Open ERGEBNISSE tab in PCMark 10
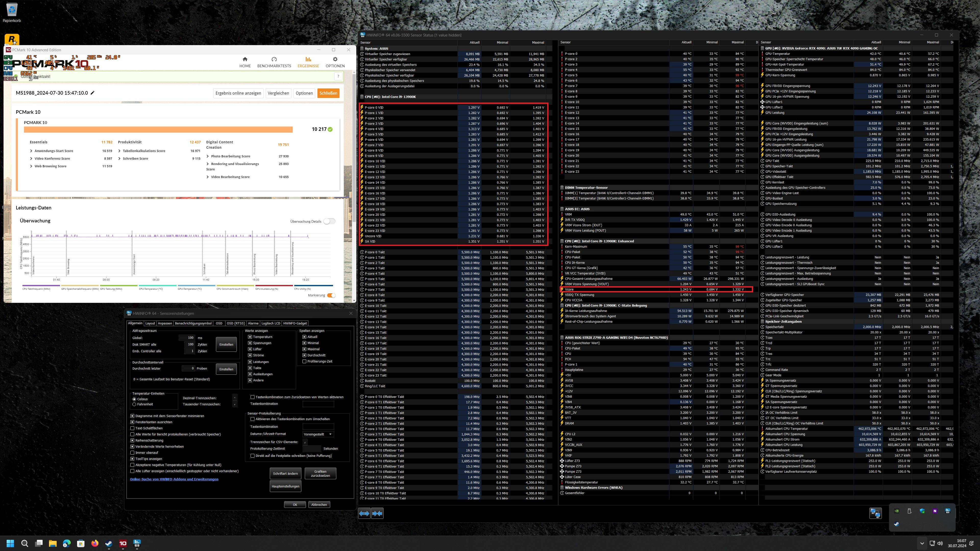The image size is (980, 551). [308, 62]
